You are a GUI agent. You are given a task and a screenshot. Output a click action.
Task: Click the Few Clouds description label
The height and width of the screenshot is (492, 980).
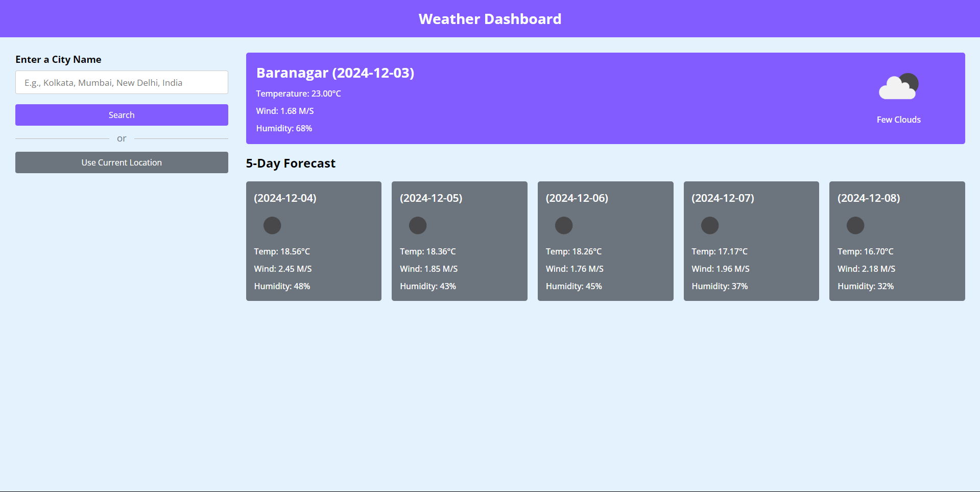tap(898, 120)
